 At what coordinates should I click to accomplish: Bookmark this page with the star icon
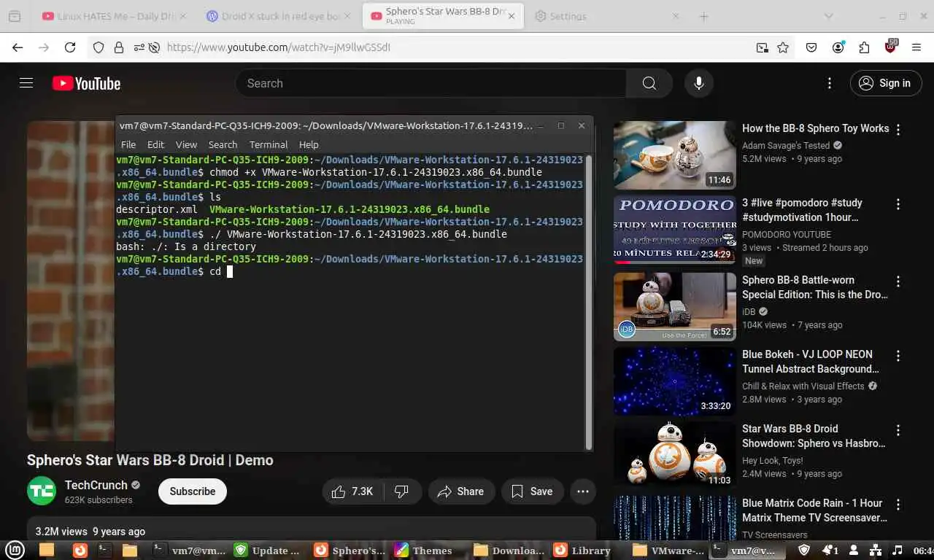click(x=783, y=47)
